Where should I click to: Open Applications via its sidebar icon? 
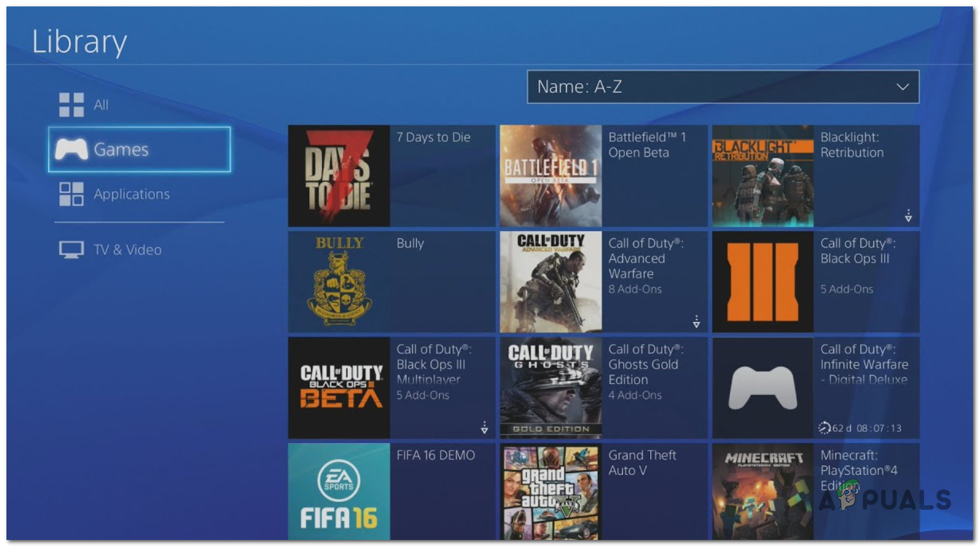click(x=73, y=193)
